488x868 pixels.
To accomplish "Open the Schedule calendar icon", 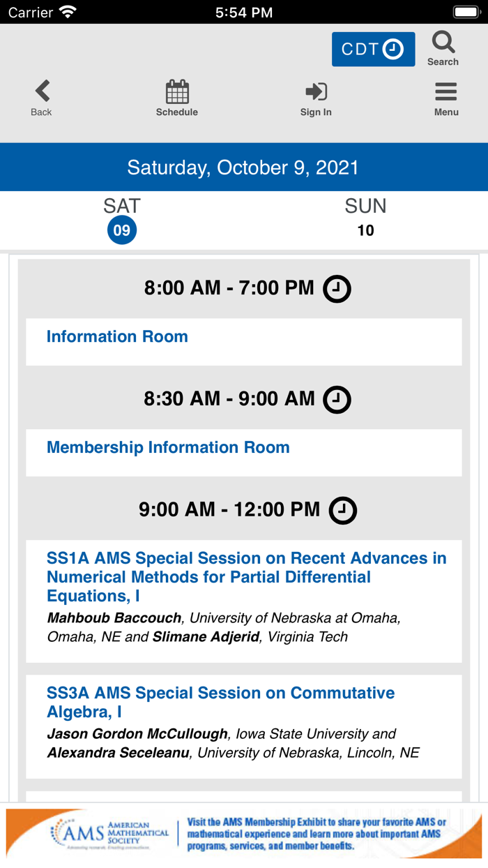I will 177,92.
